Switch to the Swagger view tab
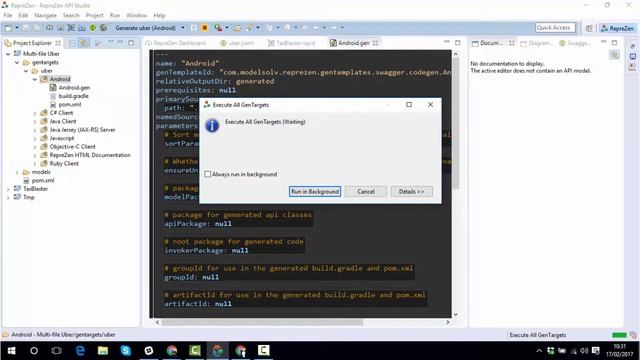 (x=575, y=43)
